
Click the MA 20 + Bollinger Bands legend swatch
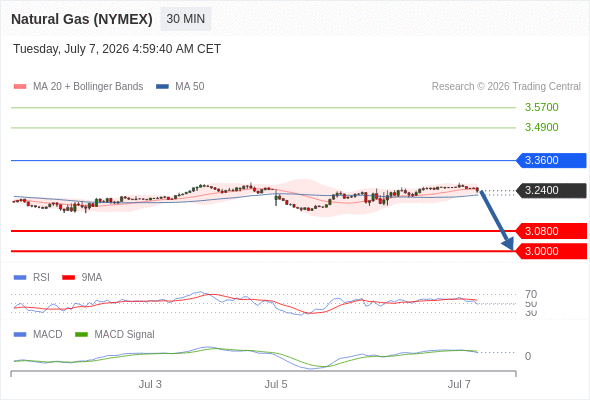click(x=20, y=87)
